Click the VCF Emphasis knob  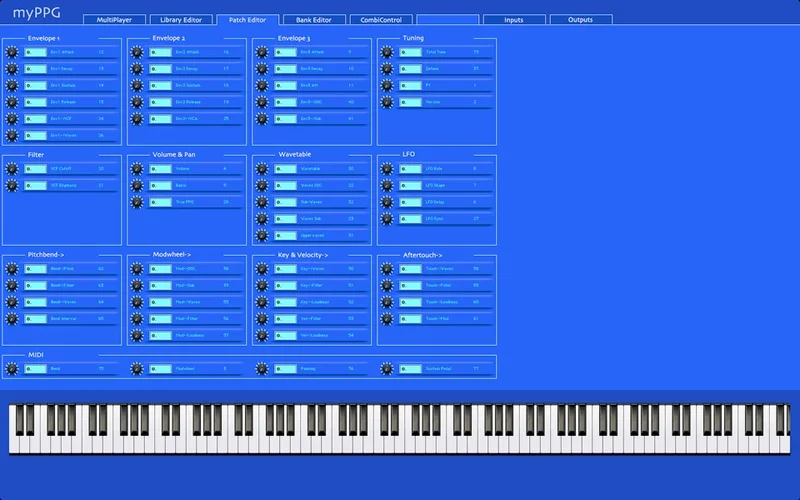coord(12,186)
